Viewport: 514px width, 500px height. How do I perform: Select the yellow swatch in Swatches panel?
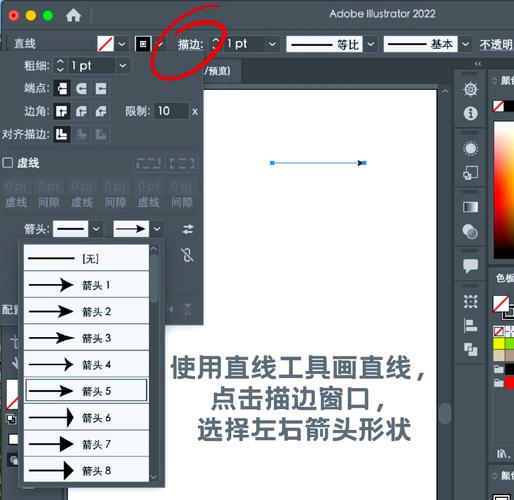click(499, 344)
